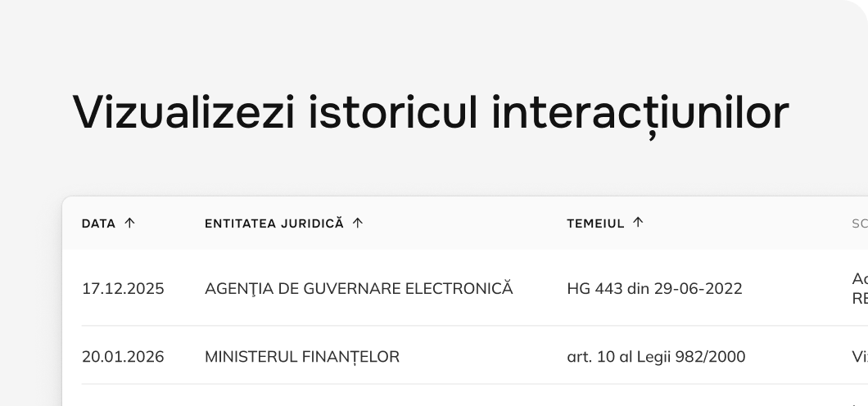Click the first row's truncated purpose text

pos(860,289)
